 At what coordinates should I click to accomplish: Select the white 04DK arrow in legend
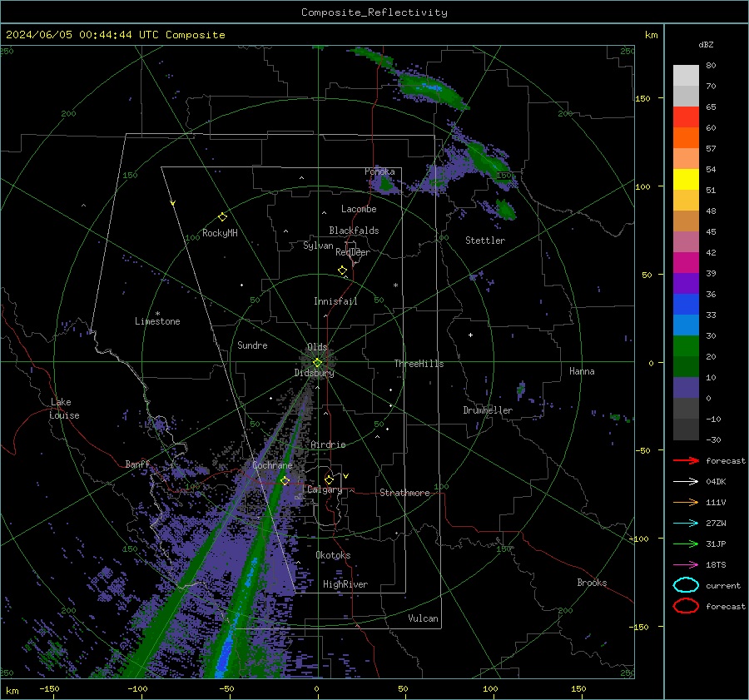(686, 482)
